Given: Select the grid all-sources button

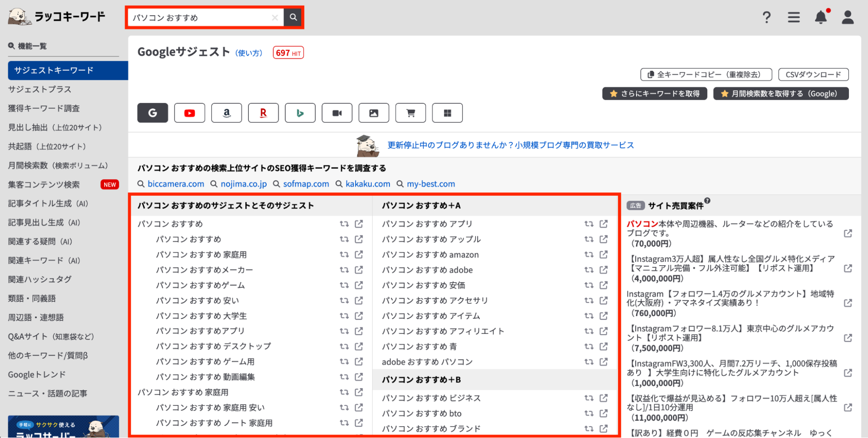Looking at the screenshot, I should point(448,113).
